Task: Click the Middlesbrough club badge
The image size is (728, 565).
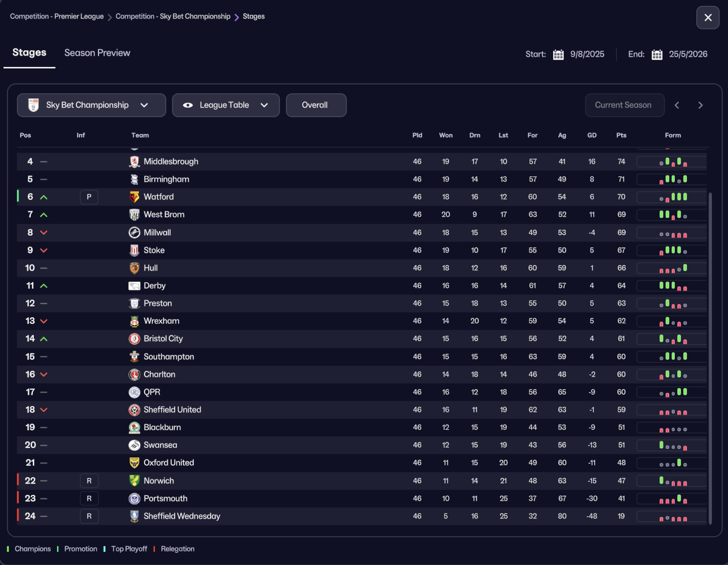Action: pos(134,161)
